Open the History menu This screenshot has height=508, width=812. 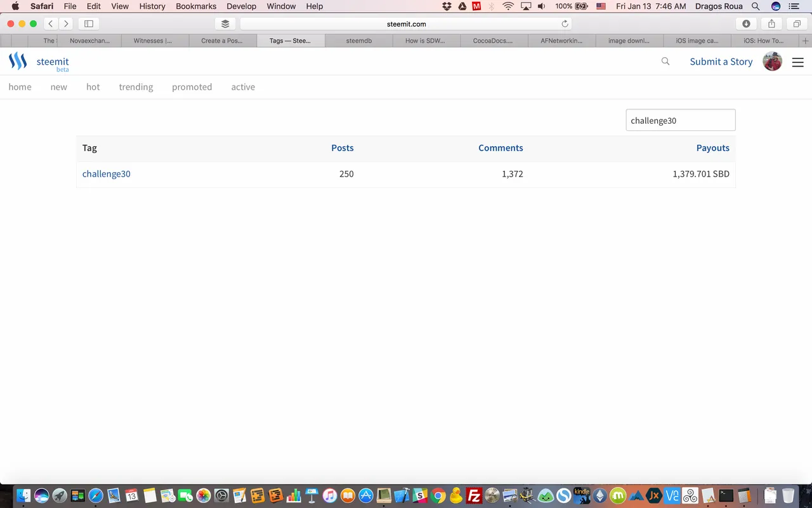[x=152, y=6]
